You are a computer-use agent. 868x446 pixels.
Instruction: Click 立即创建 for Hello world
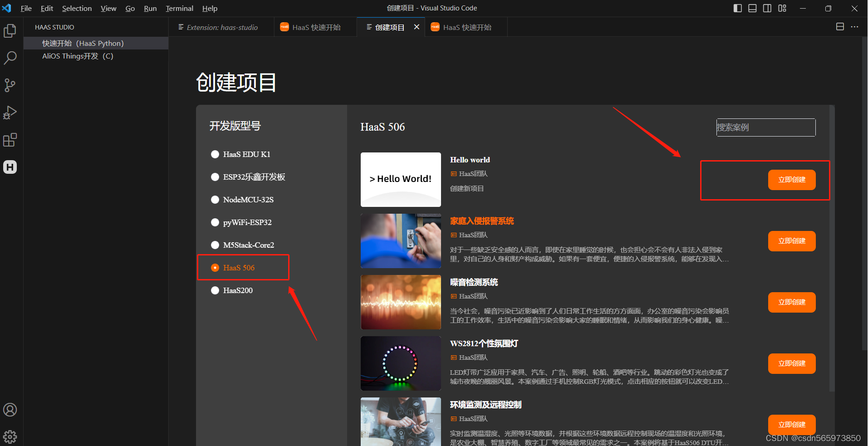click(792, 180)
